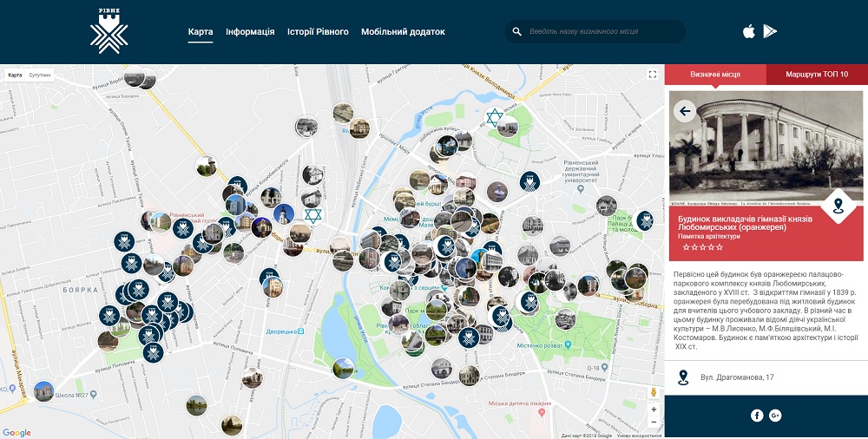Click the Rivne logo in the header
This screenshot has height=439, width=868.
click(108, 31)
